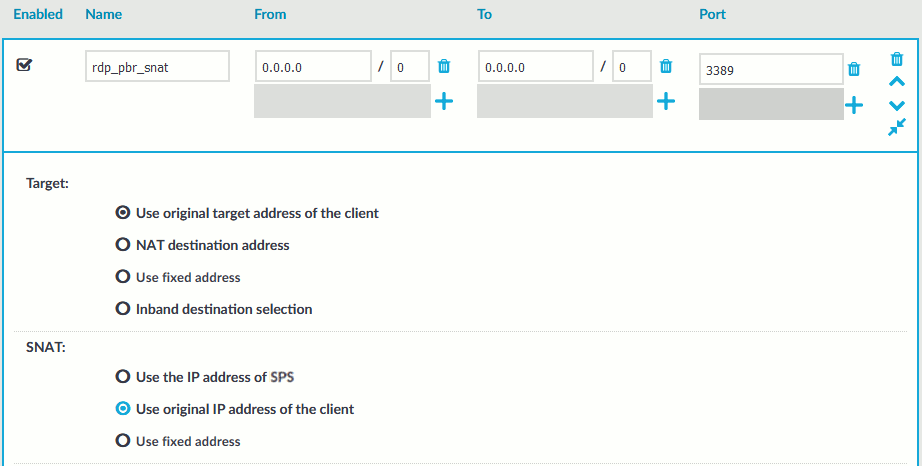Click the Port field showing 3389

770,70
